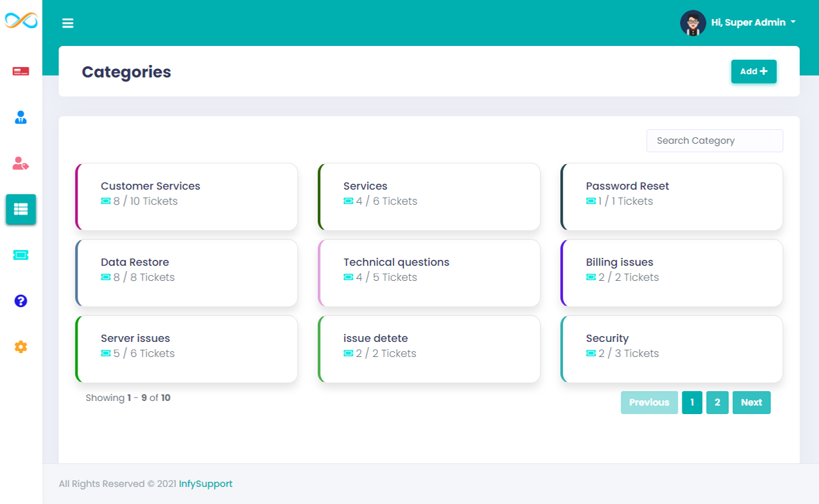Click the InfySupport infinity logo
Image resolution: width=819 pixels, height=504 pixels.
tap(20, 21)
